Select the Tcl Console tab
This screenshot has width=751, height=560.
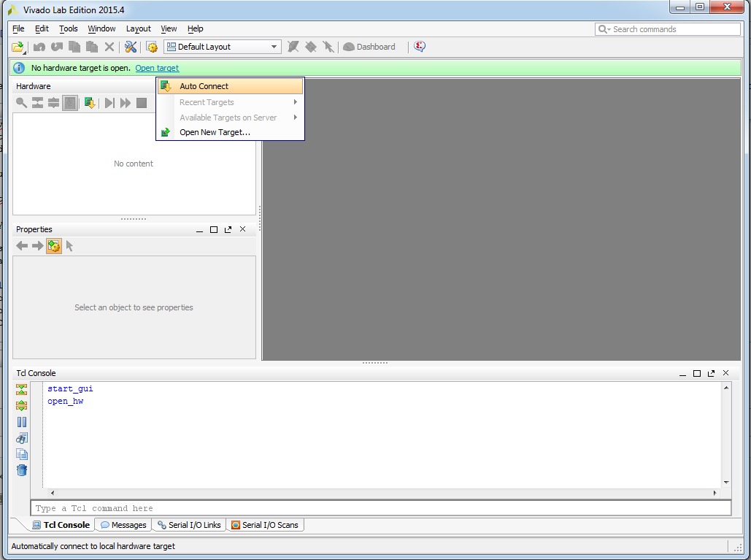point(61,525)
